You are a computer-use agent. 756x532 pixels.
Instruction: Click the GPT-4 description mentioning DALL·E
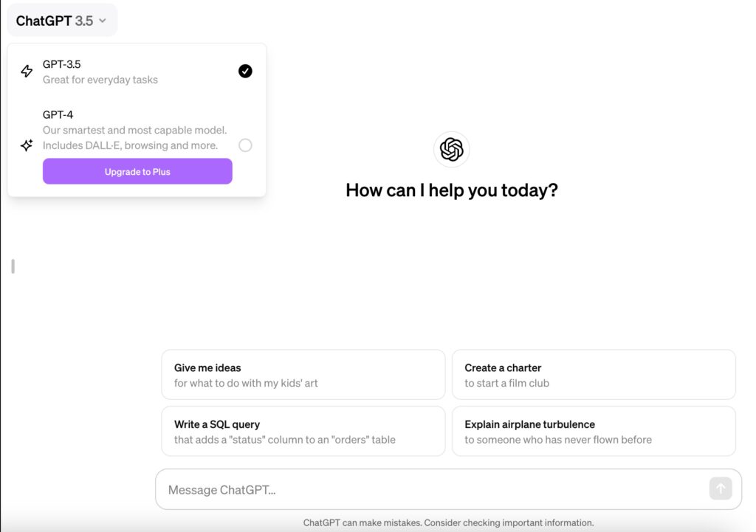point(134,138)
